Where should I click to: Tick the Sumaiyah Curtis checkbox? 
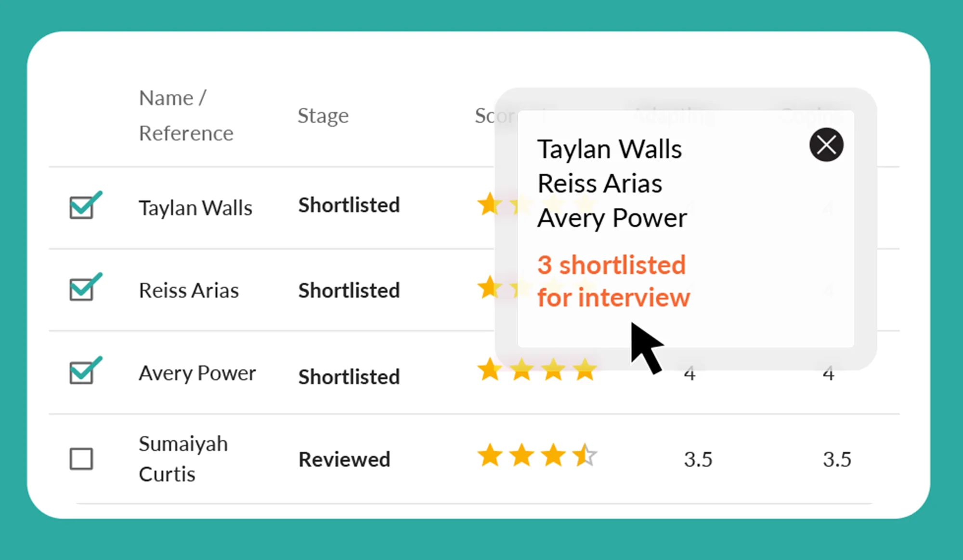pos(81,459)
